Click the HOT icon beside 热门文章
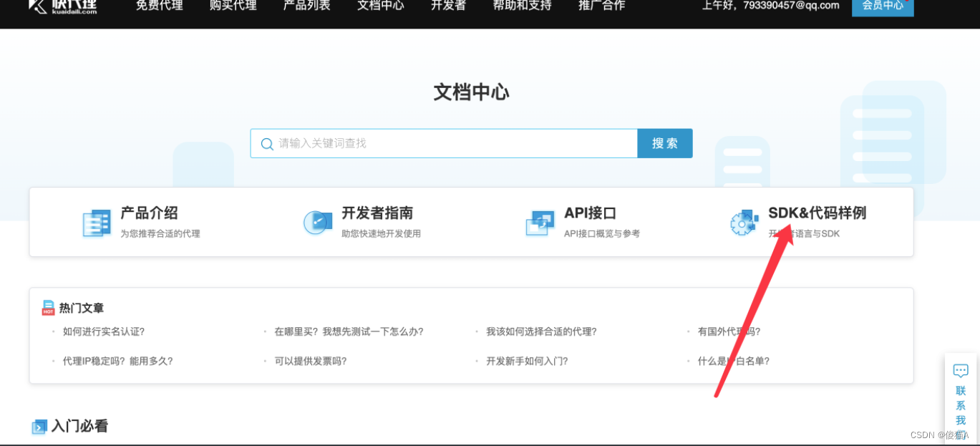The height and width of the screenshot is (446, 980). (x=47, y=307)
